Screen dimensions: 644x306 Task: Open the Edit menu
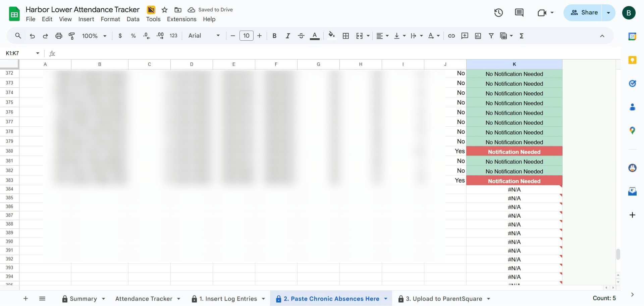coord(47,19)
